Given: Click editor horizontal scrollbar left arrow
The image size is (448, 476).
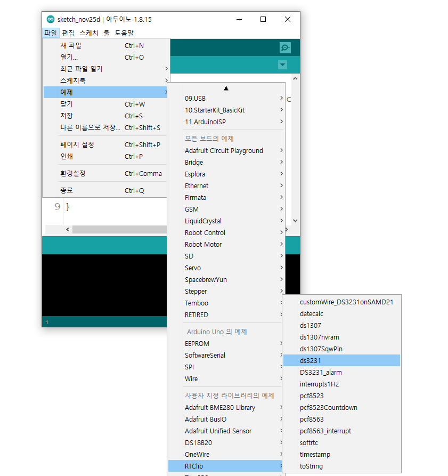Looking at the screenshot, I should (68, 230).
